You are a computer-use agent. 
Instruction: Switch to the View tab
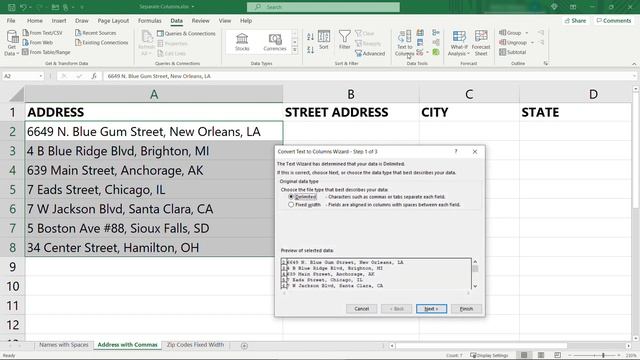click(224, 20)
